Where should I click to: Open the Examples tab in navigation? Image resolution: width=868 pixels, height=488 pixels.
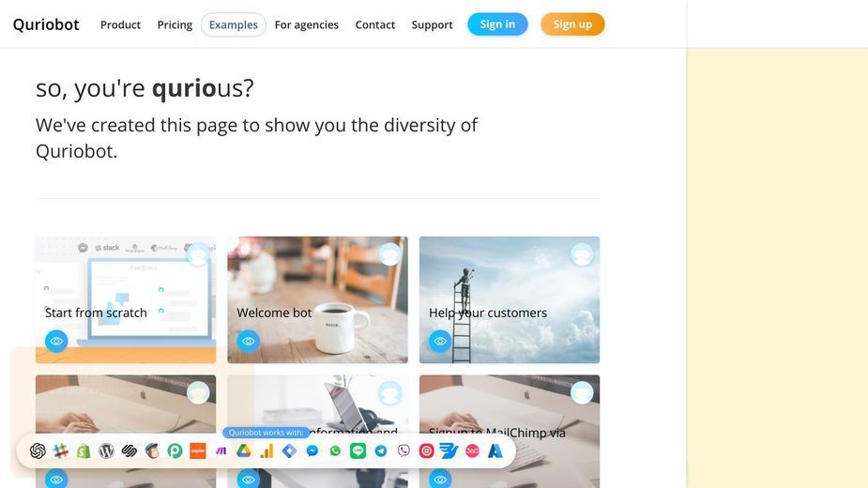[x=233, y=25]
